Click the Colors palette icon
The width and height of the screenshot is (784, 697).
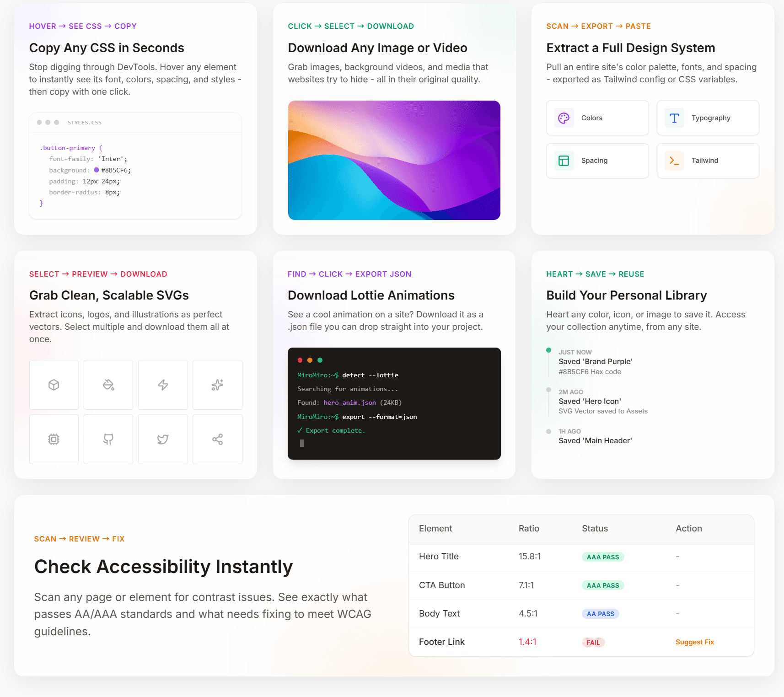(564, 118)
